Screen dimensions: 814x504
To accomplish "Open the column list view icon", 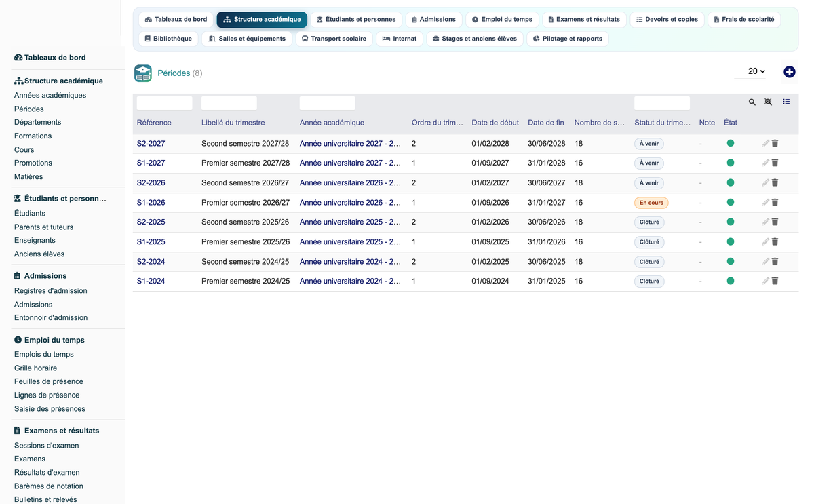I will point(786,102).
